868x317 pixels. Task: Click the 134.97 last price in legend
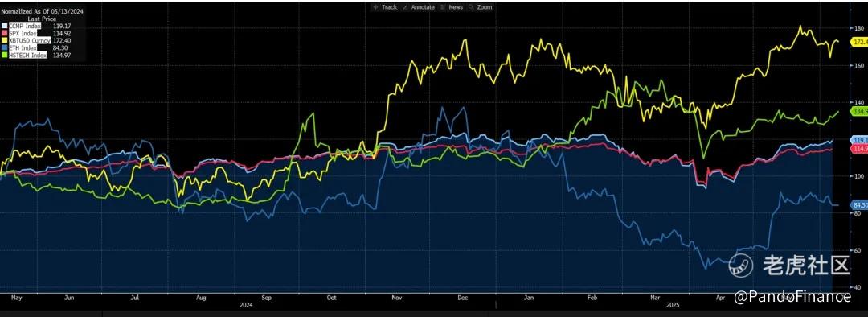pos(61,55)
